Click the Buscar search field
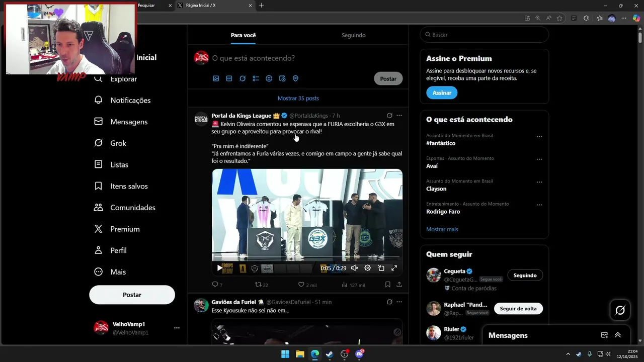Screen dimensions: 644x362 coord(484,35)
